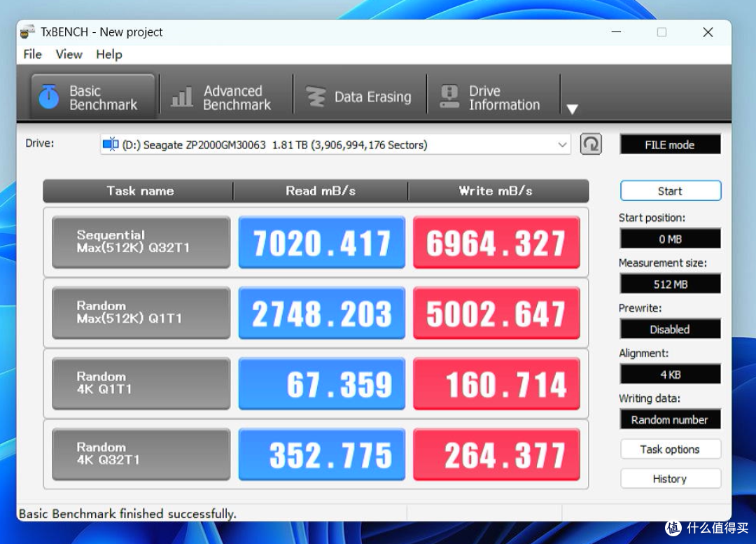Click the refresh drive list icon

[x=591, y=144]
